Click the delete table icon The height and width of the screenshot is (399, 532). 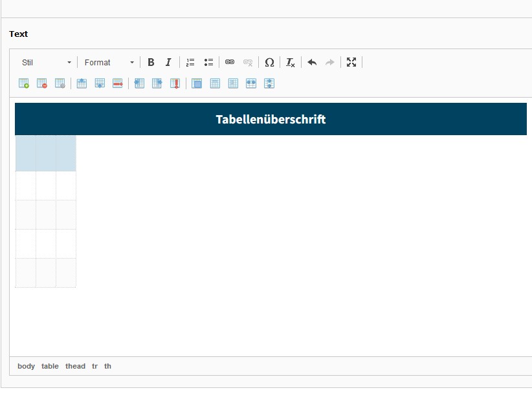[x=42, y=83]
